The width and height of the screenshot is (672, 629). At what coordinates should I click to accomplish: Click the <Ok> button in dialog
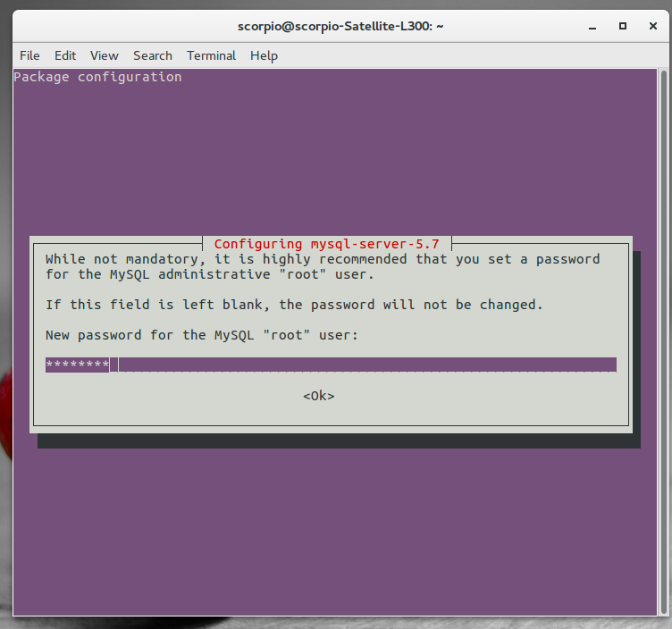click(x=318, y=396)
